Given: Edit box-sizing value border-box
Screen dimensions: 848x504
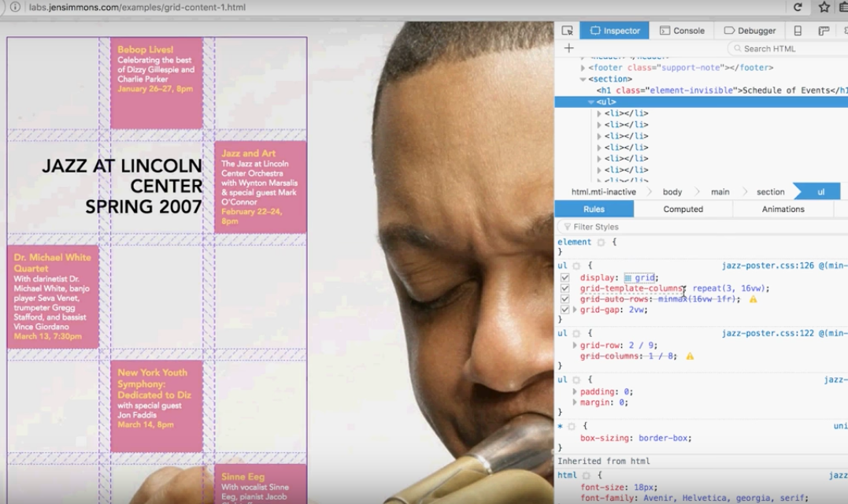Looking at the screenshot, I should point(662,439).
